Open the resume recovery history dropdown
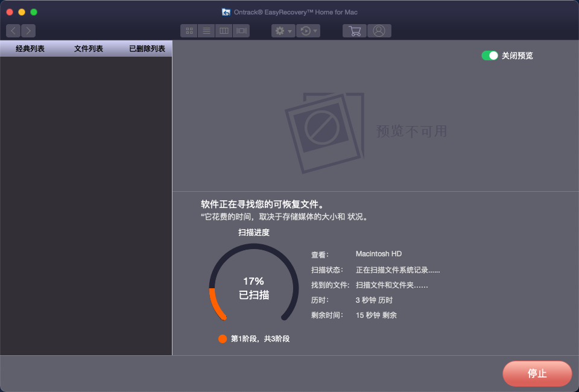The image size is (579, 392). click(308, 31)
